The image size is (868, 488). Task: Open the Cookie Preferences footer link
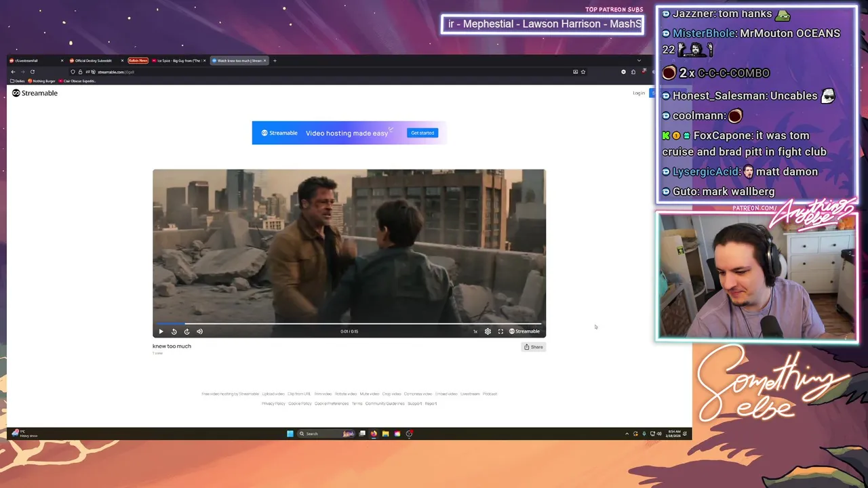pyautogui.click(x=332, y=403)
